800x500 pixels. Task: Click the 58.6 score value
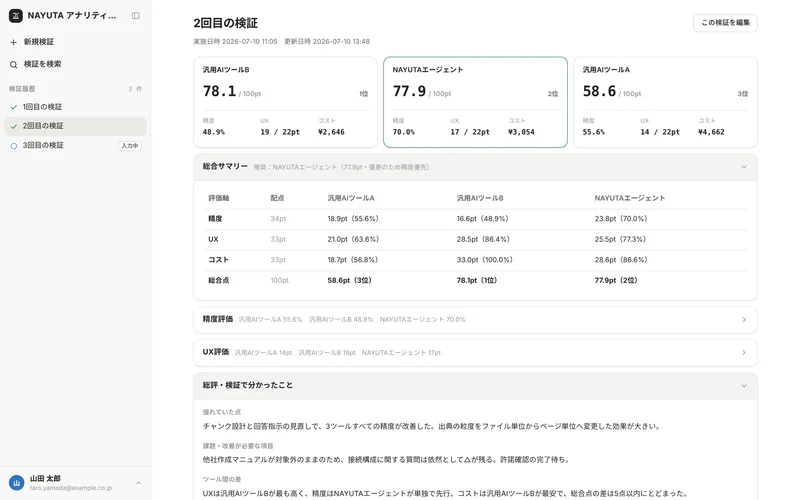599,91
